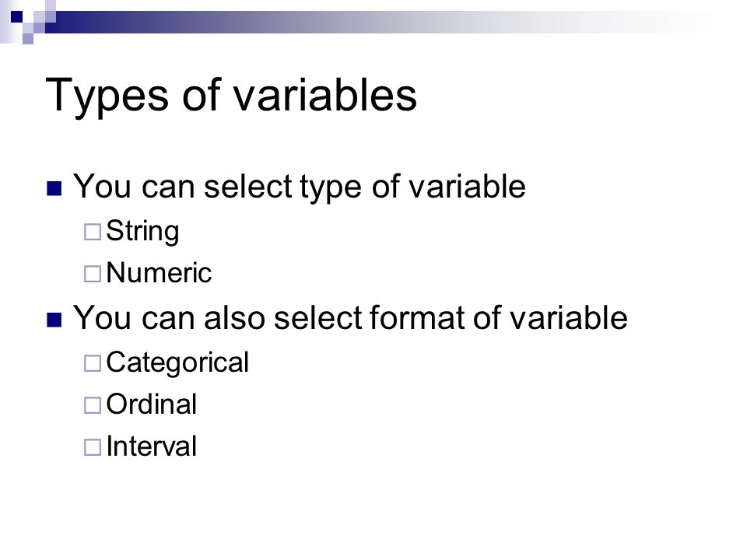Click the hollow square bullet beside Interval
Image resolution: width=747 pixels, height=560 pixels.
coord(93,447)
